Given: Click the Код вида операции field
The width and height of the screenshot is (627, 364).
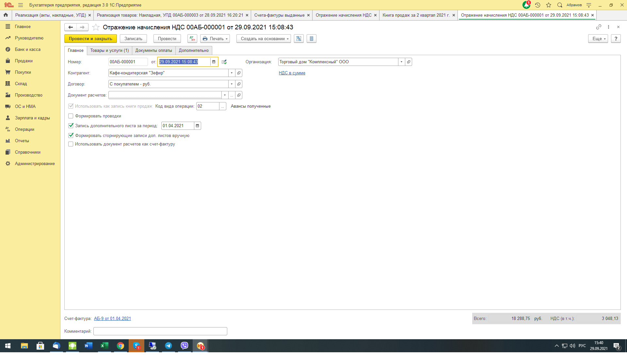Looking at the screenshot, I should [208, 106].
